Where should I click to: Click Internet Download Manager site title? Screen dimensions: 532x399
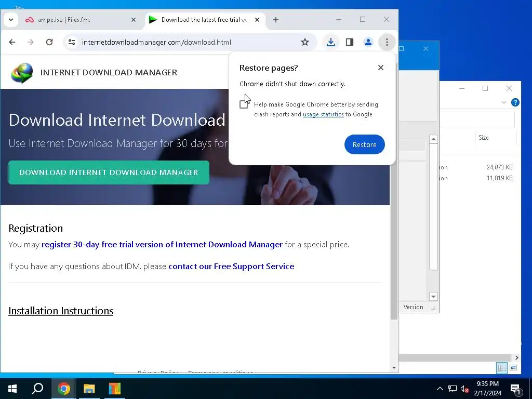(109, 72)
